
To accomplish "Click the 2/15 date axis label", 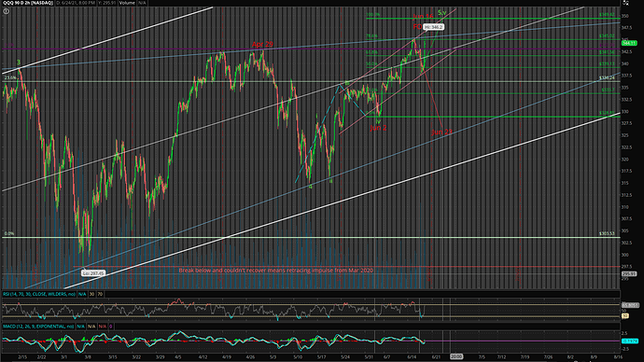I will point(22,357).
